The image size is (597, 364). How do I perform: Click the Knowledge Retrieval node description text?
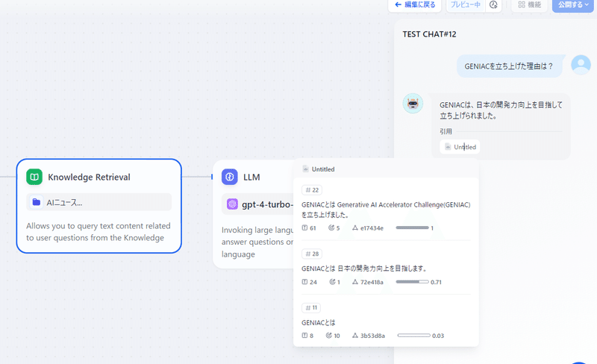(99, 232)
